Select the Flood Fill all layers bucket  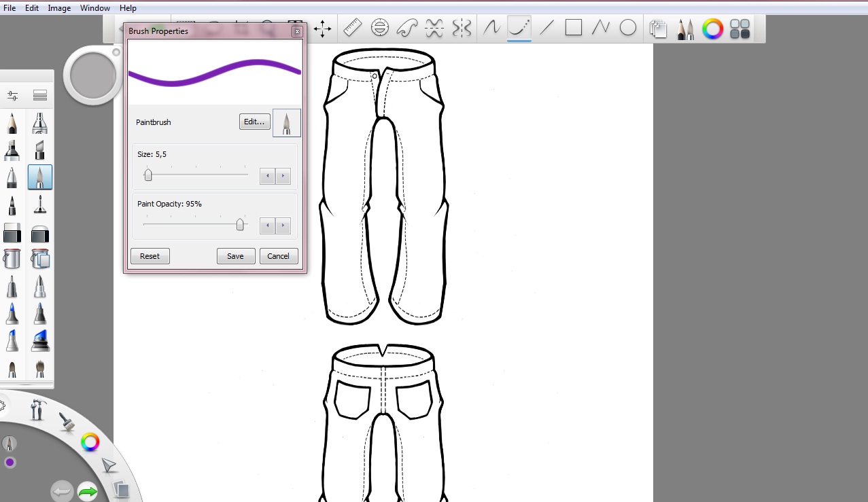click(x=40, y=259)
